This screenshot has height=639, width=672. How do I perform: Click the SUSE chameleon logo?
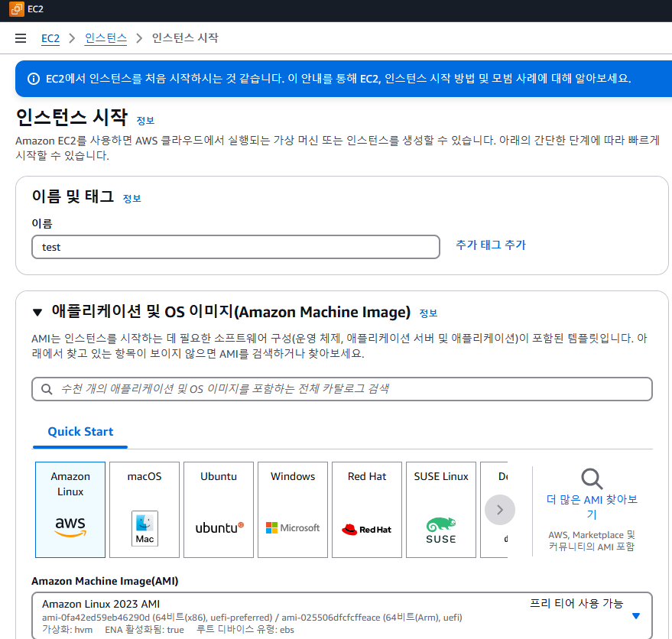[441, 530]
